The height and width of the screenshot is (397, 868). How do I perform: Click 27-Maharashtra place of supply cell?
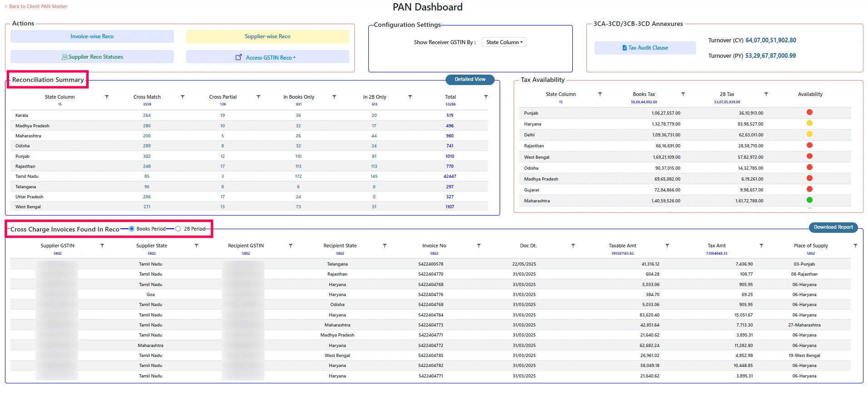tap(804, 325)
